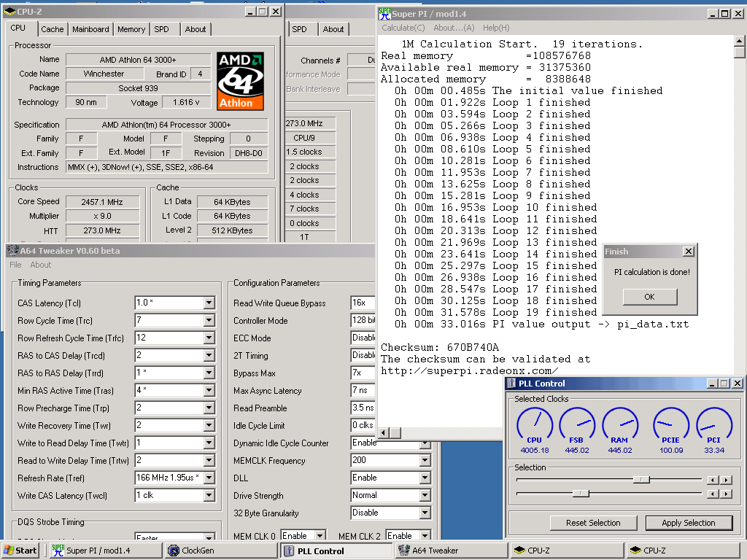Click the PLL Control taskbar button
Screen dimensions: 747x560
pyautogui.click(x=337, y=551)
